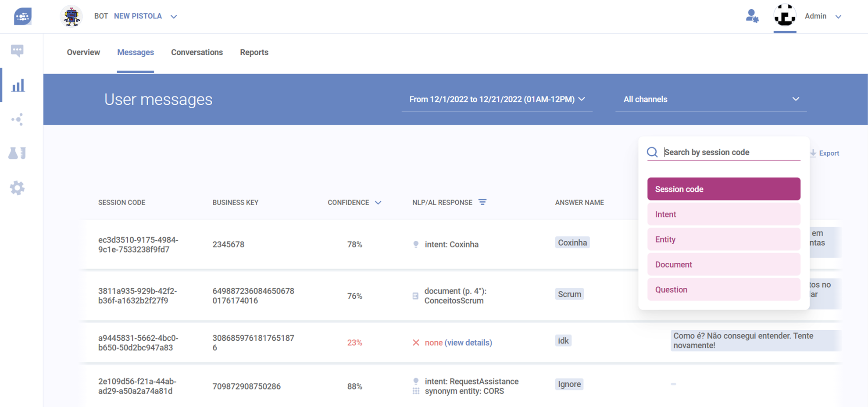Viewport: 868px width, 407px height.
Task: Switch to the Overview tab
Action: pos(83,52)
